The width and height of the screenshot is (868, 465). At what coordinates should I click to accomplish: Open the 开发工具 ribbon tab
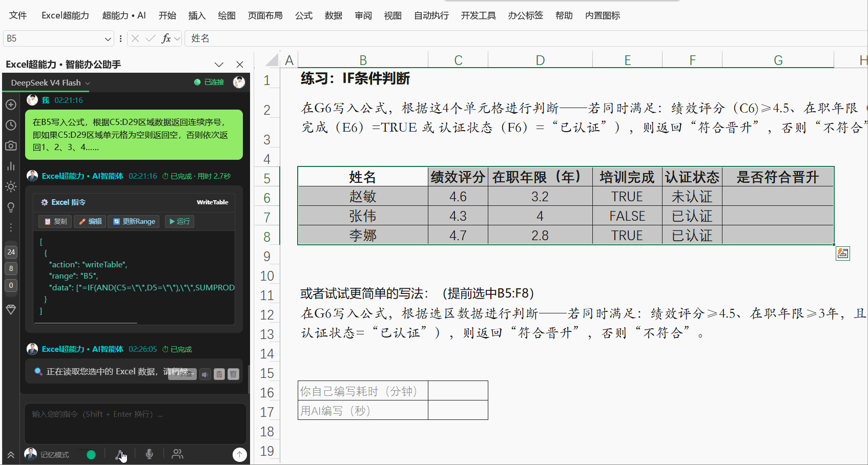point(479,15)
